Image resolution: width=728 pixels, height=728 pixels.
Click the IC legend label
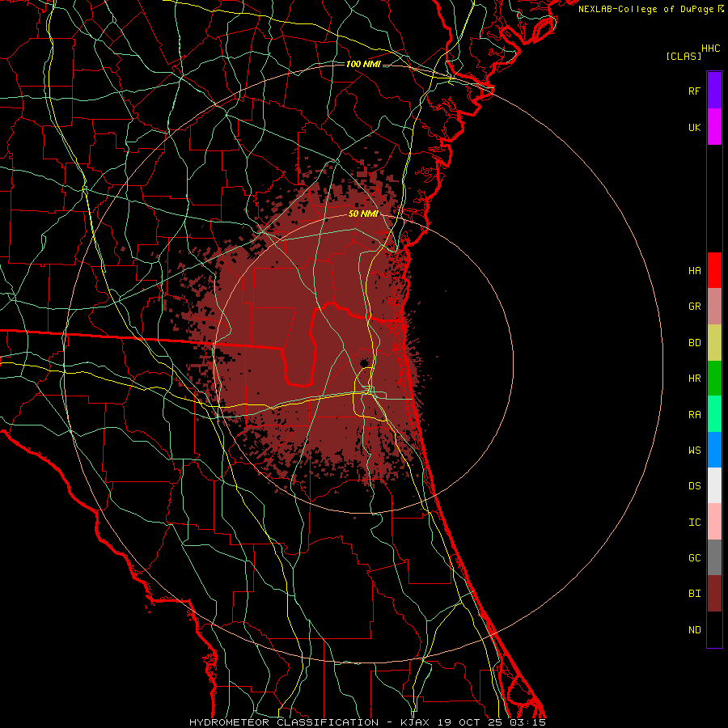[694, 523]
